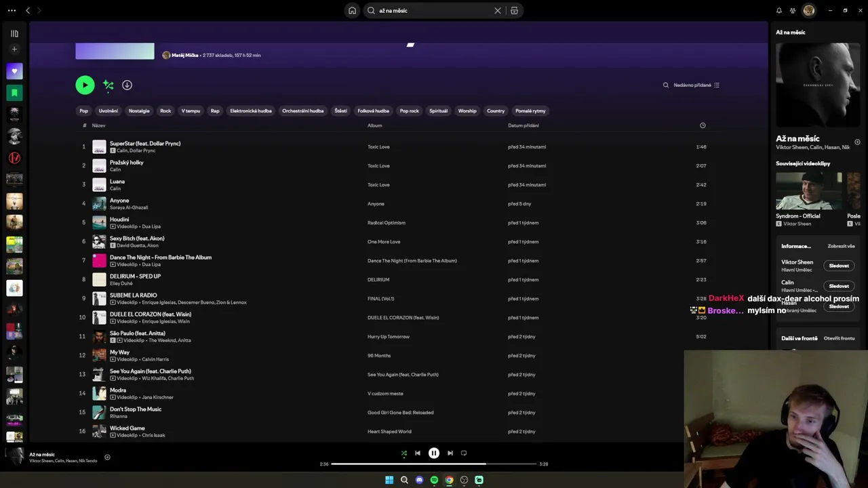Pause the current song

(x=434, y=453)
